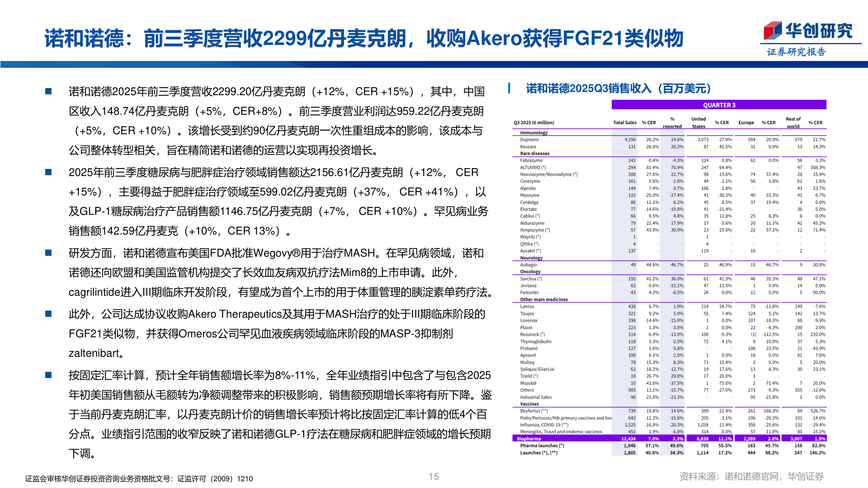The image size is (868, 488).
Task: Click page number 15
Action: point(434,476)
